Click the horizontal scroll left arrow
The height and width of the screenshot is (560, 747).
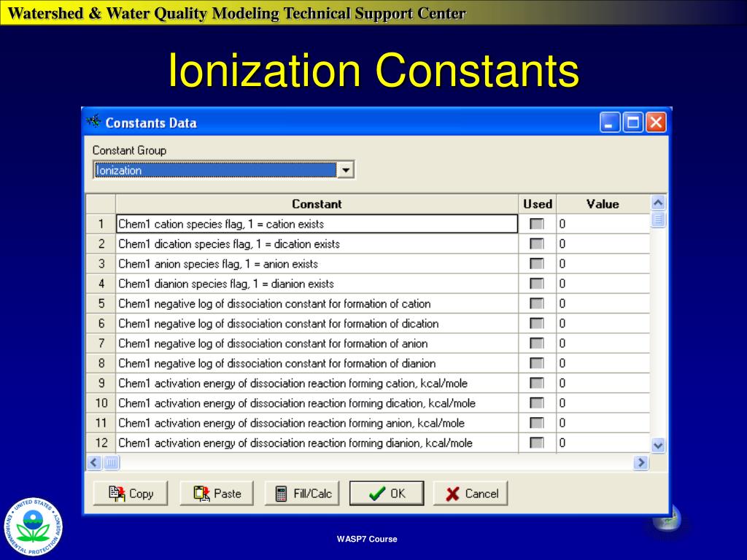pyautogui.click(x=94, y=462)
